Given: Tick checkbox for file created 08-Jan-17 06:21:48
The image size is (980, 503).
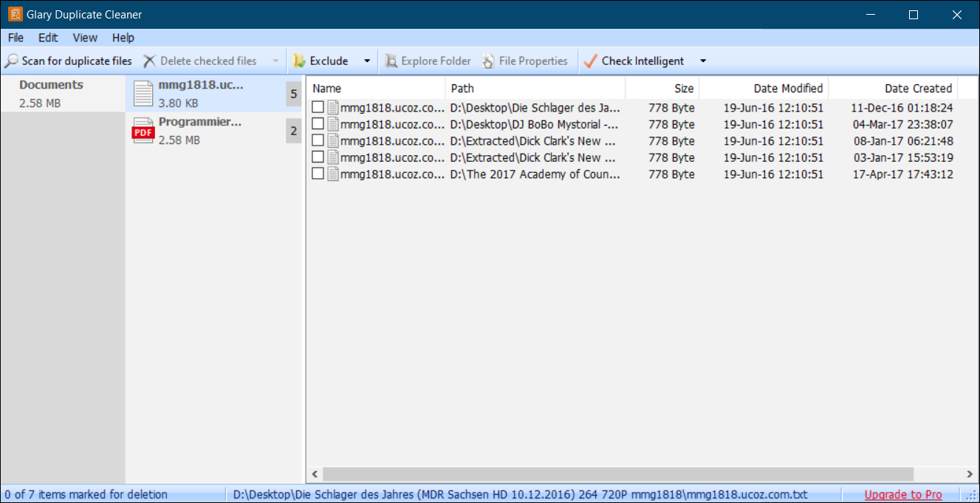Looking at the screenshot, I should [318, 140].
